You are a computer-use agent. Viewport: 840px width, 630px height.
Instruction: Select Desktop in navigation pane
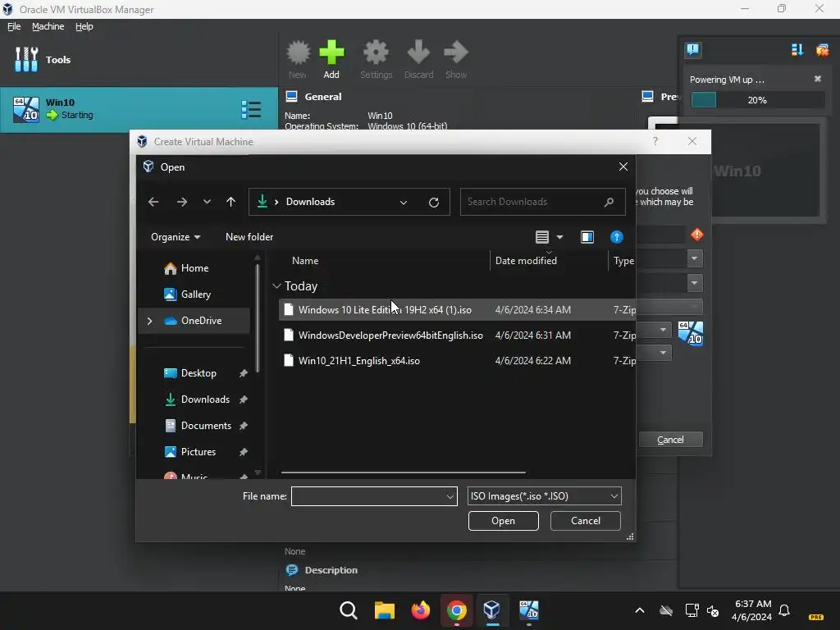(199, 373)
